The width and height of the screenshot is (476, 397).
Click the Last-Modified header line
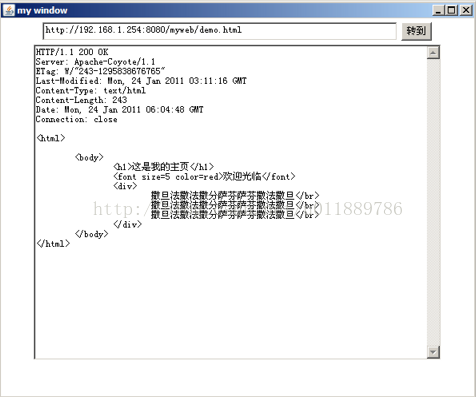pyautogui.click(x=141, y=81)
